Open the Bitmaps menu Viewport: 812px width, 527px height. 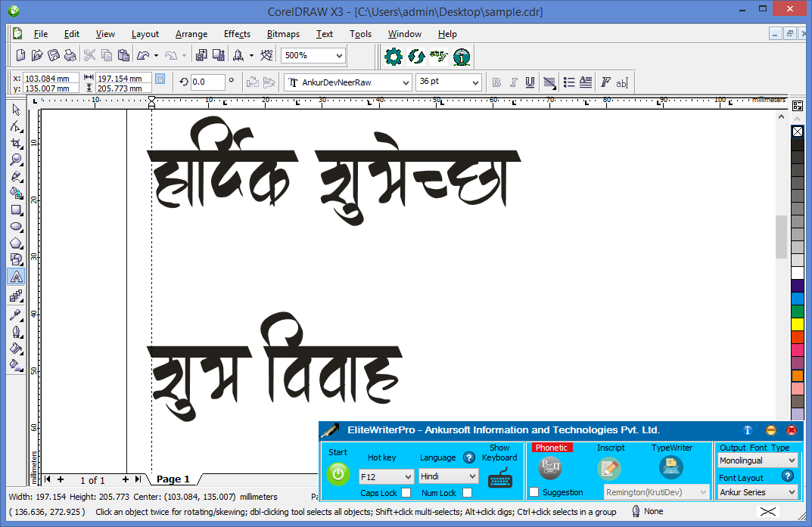coord(283,34)
